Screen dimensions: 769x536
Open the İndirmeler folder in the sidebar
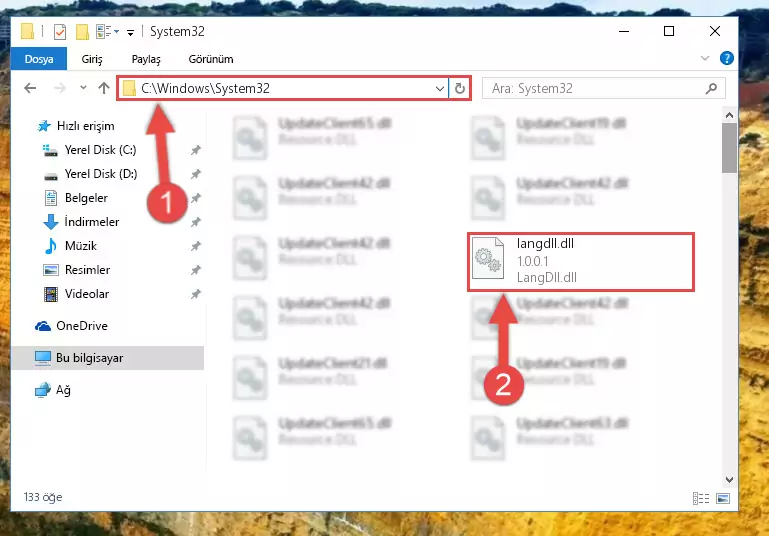92,222
